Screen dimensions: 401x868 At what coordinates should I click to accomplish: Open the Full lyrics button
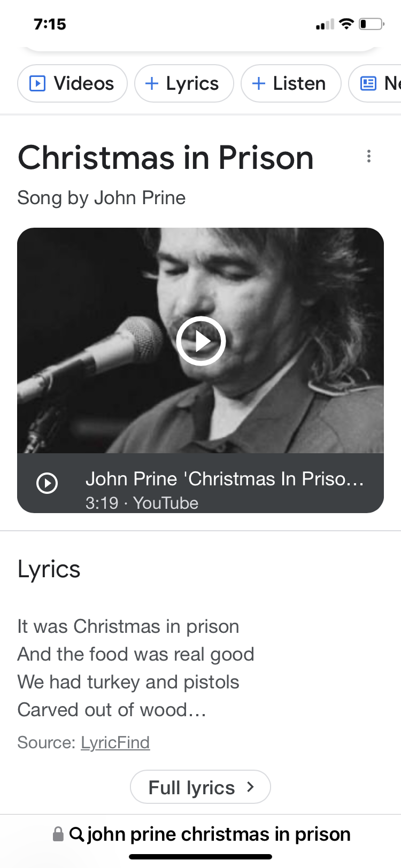coord(200,787)
